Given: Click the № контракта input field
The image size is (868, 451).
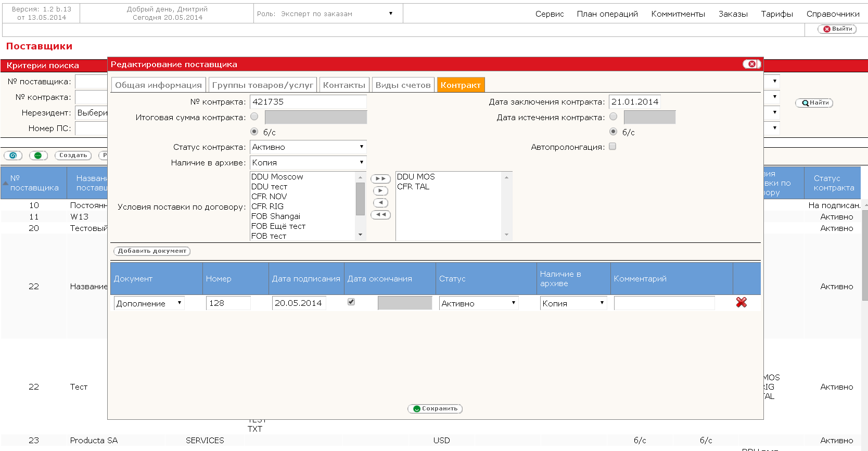Looking at the screenshot, I should (x=308, y=102).
